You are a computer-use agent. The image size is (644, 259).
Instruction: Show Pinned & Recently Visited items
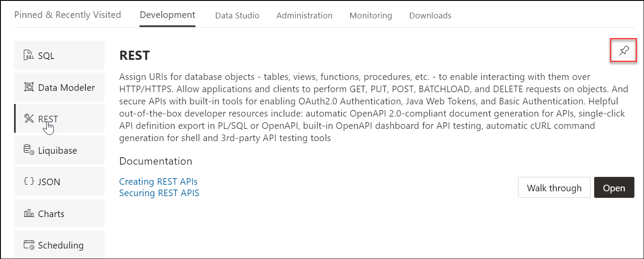click(x=67, y=14)
